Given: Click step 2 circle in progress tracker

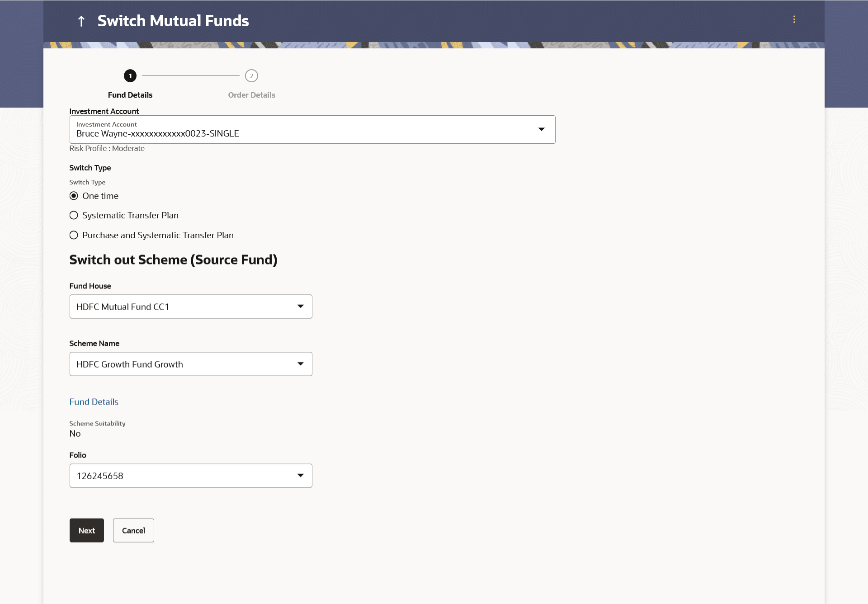Looking at the screenshot, I should [251, 76].
